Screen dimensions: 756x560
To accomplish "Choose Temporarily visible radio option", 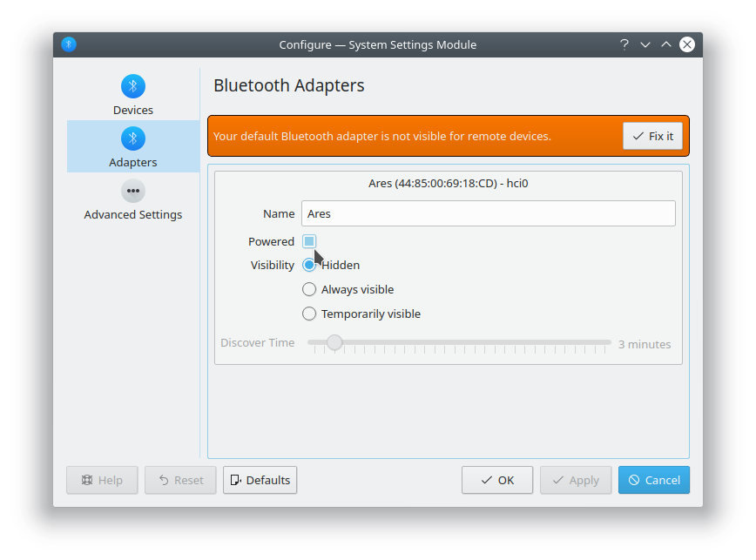I will pyautogui.click(x=309, y=314).
